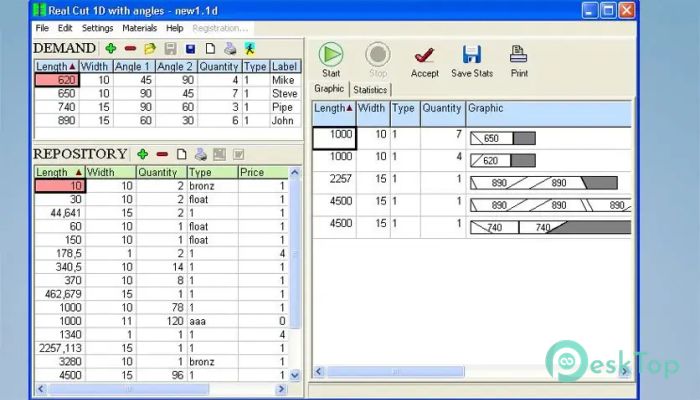Remove a row with the DEMAND red minus icon
The height and width of the screenshot is (400, 700).
click(x=130, y=48)
